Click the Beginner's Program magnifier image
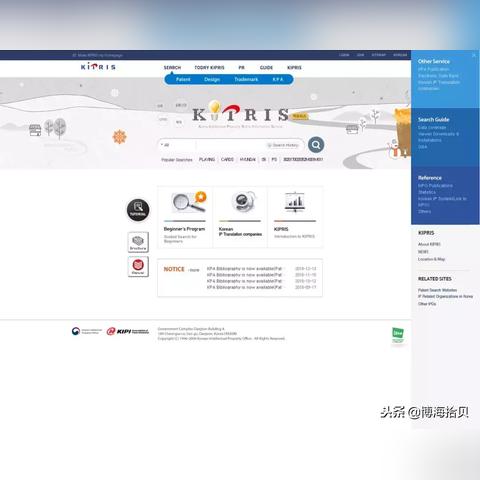 click(189, 202)
